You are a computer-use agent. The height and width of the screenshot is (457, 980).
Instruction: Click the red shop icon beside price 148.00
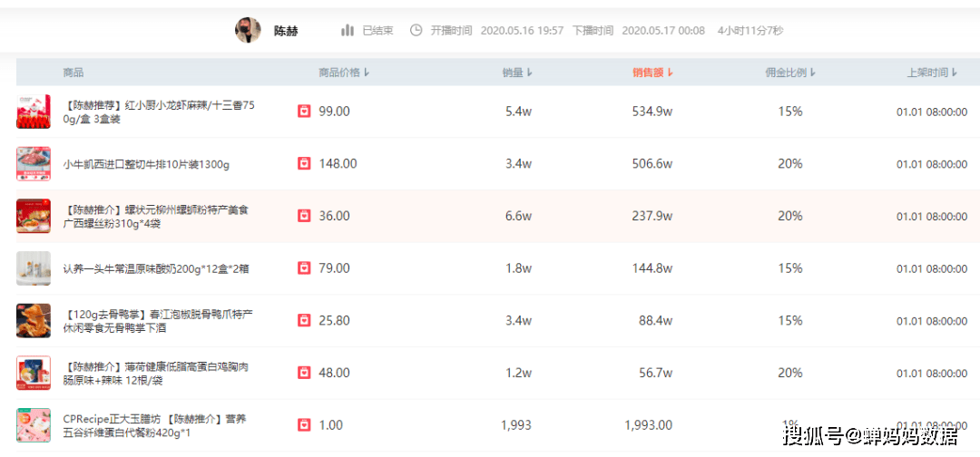pyautogui.click(x=304, y=163)
